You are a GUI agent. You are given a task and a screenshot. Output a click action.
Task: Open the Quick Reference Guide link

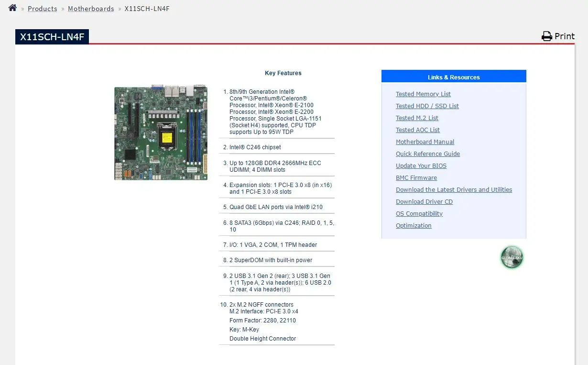click(428, 154)
